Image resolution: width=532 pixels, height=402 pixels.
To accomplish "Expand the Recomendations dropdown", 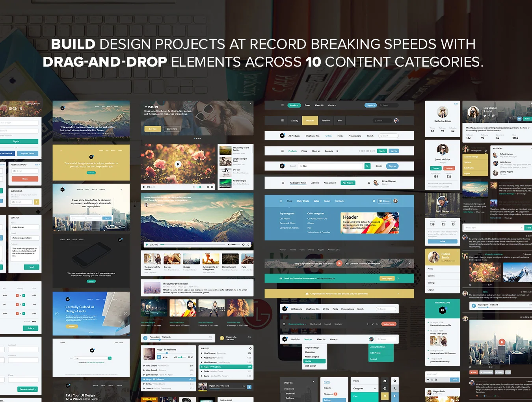I will (297, 324).
